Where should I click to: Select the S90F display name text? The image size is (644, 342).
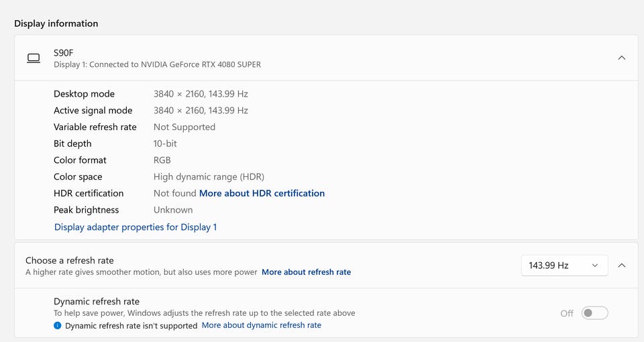tap(64, 52)
